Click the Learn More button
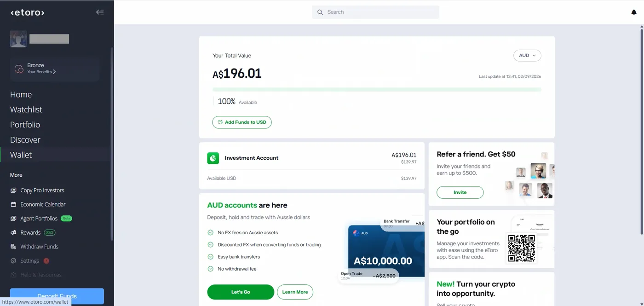The image size is (644, 306). (x=295, y=292)
